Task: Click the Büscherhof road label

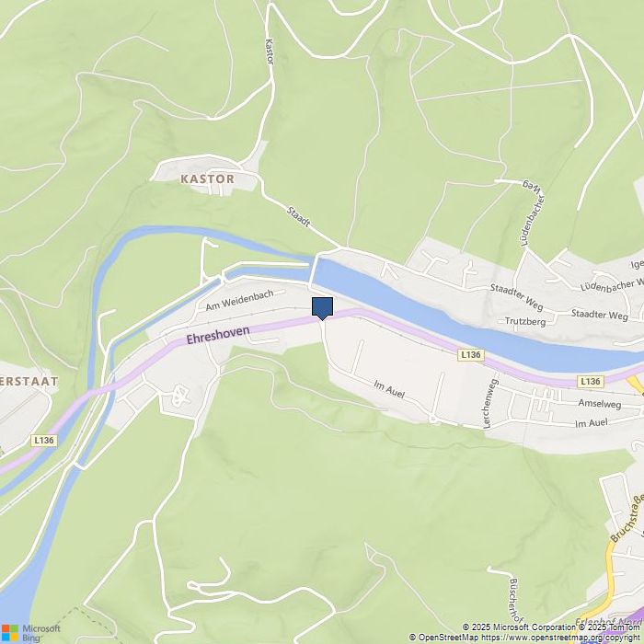Action: click(516, 601)
